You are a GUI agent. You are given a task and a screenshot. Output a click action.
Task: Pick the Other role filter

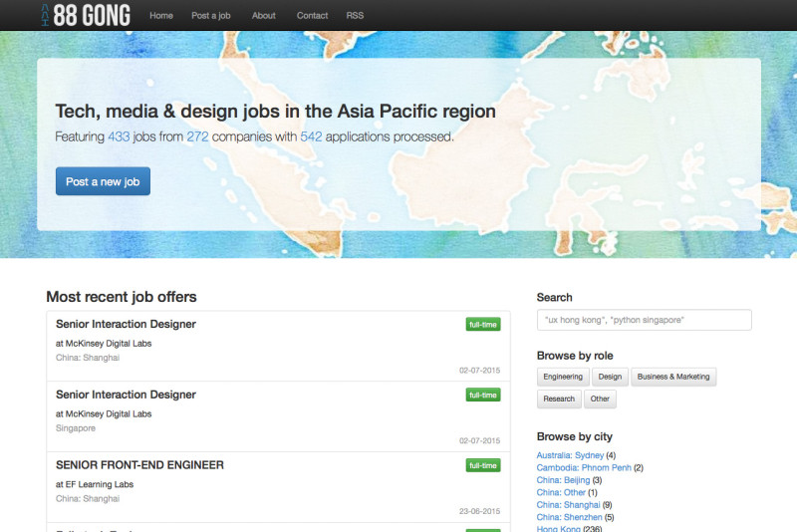[x=600, y=399]
